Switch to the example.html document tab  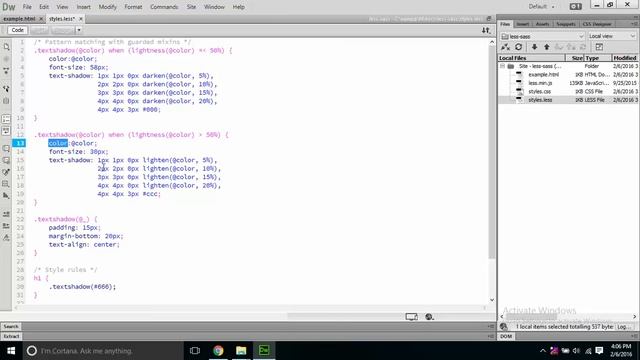coord(20,19)
